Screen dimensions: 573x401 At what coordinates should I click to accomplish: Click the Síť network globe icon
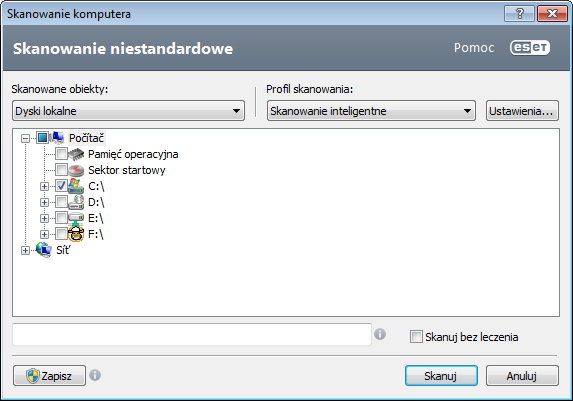44,250
